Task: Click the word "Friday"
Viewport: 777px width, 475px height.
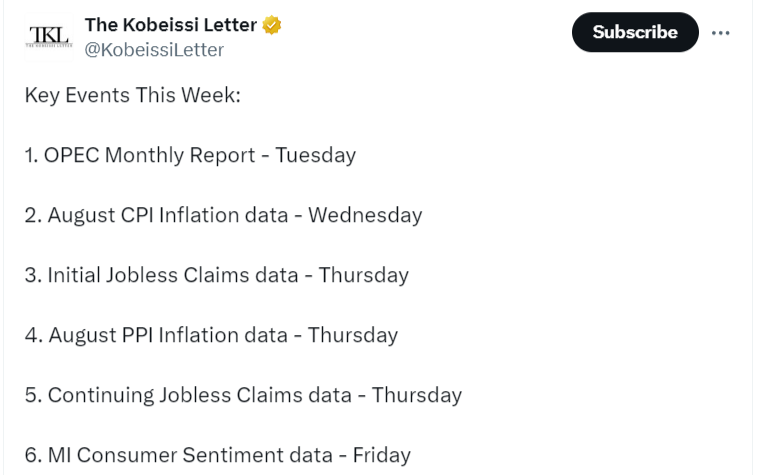Action: pyautogui.click(x=381, y=455)
